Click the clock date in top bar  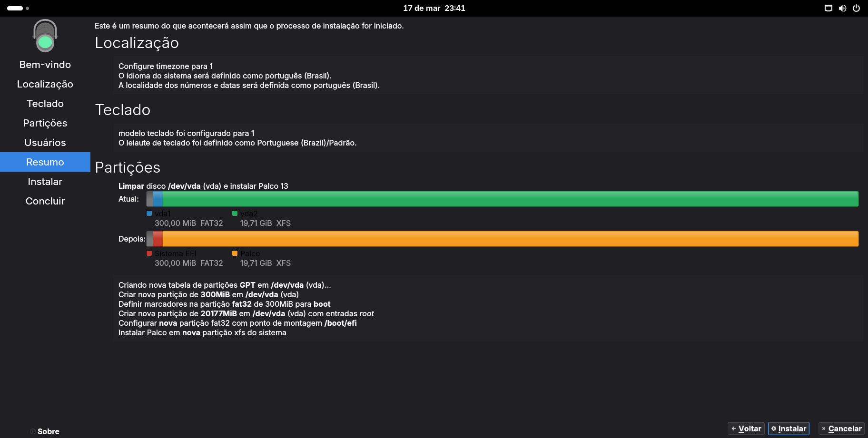[434, 8]
